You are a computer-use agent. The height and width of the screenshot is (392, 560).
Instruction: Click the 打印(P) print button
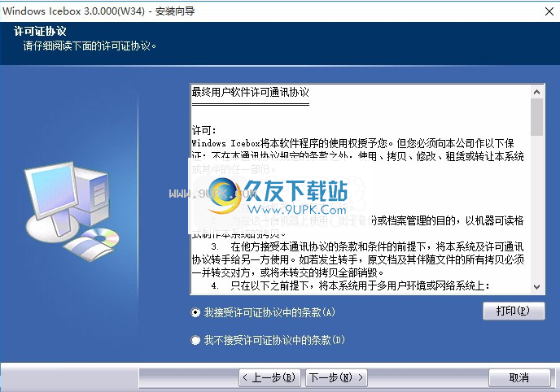tap(514, 311)
